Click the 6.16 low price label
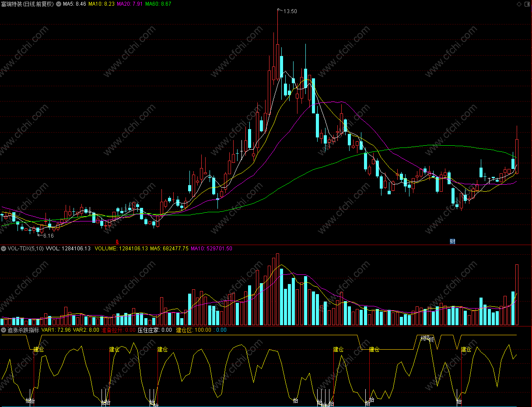Screen dimensions: 532x407 click(x=48, y=236)
